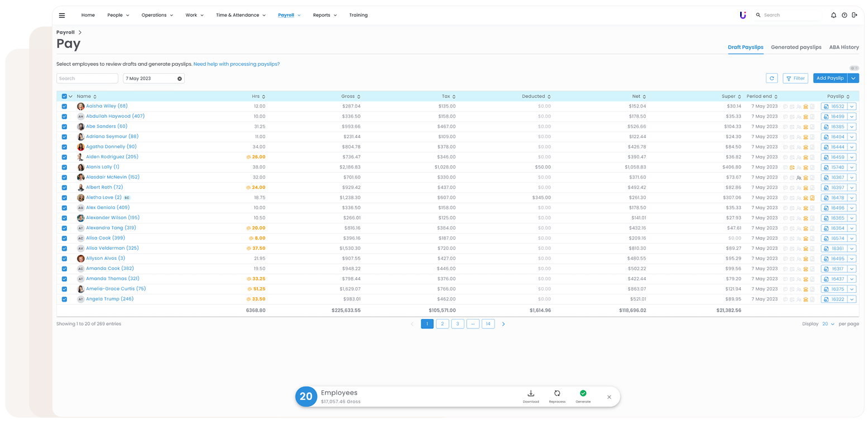This screenshot has height=421, width=868.
Task: Go to the next page arrow
Action: [x=503, y=324]
